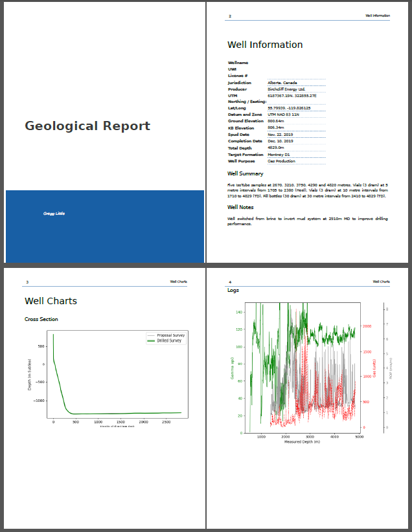Viewport: 412px width, 532px height.
Task: Click the 'Target Formation' field label
Action: point(246,155)
